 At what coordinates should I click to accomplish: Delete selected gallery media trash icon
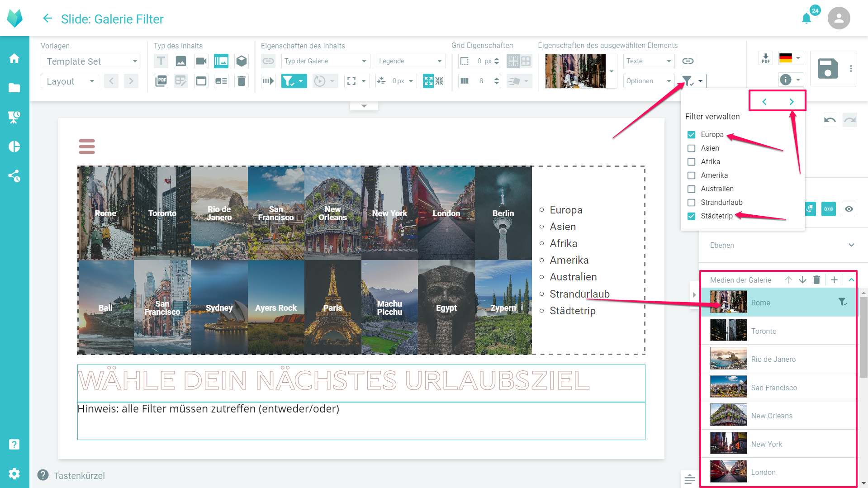coord(817,280)
